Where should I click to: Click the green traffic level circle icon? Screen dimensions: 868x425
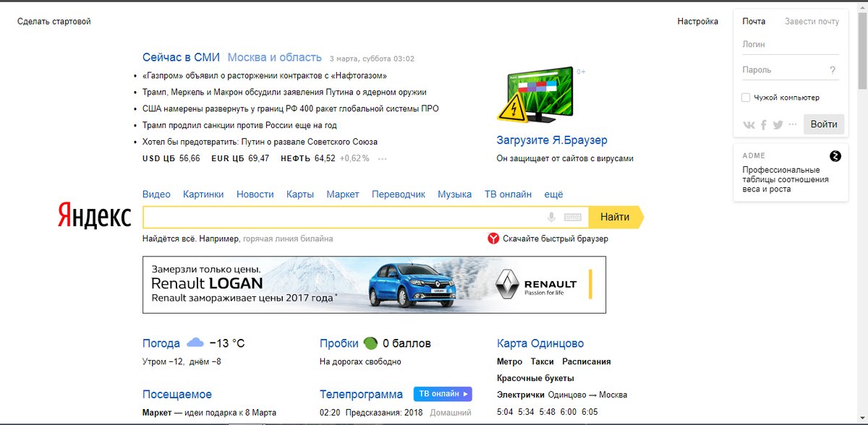point(370,343)
